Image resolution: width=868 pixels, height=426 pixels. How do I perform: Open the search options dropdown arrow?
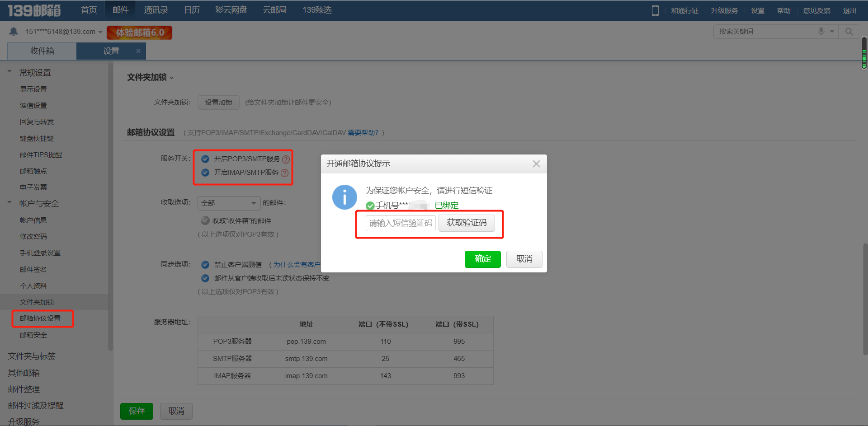(832, 32)
